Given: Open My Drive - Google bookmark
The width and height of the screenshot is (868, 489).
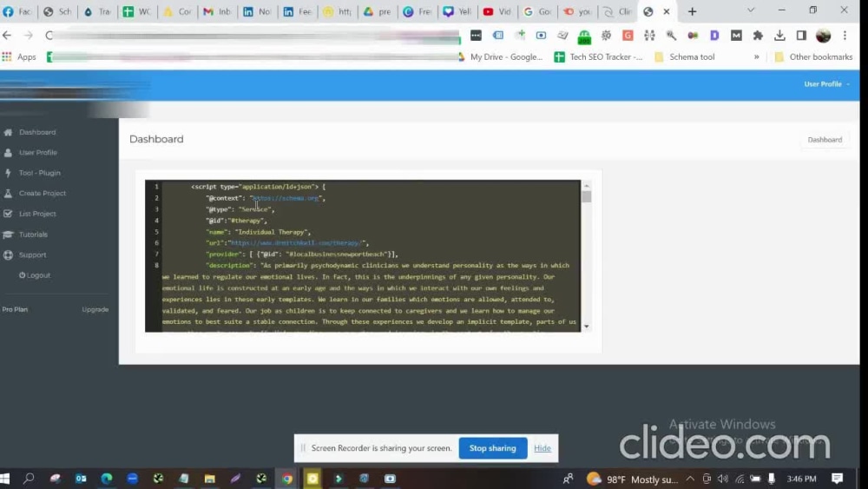Looking at the screenshot, I should point(500,57).
